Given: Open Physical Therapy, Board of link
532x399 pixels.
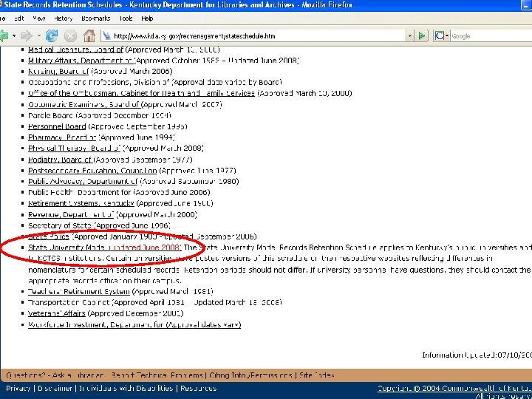Looking at the screenshot, I should pos(74,149).
